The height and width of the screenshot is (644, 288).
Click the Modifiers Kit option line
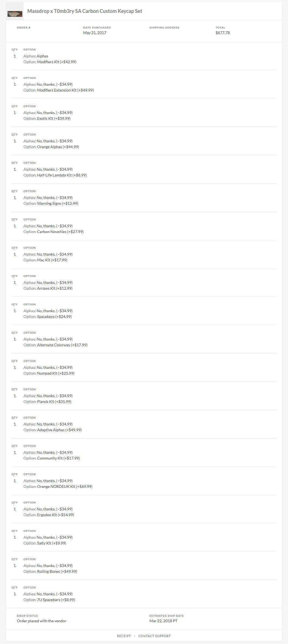pyautogui.click(x=50, y=62)
